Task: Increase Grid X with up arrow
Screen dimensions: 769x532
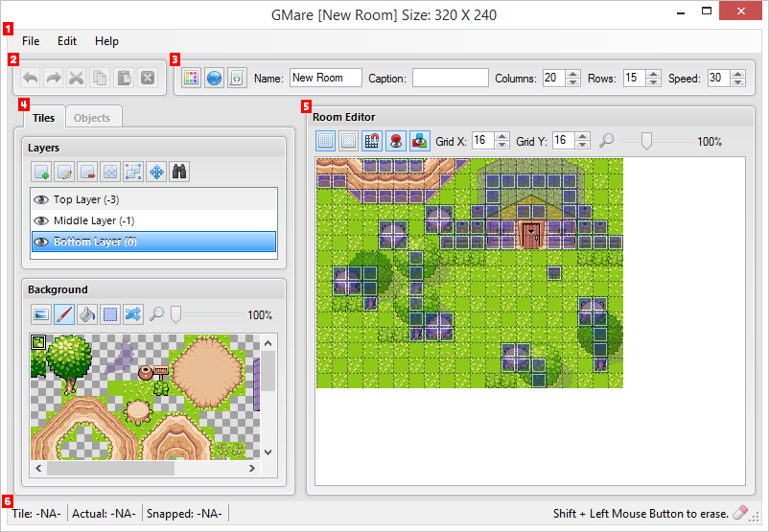Action: [x=501, y=136]
